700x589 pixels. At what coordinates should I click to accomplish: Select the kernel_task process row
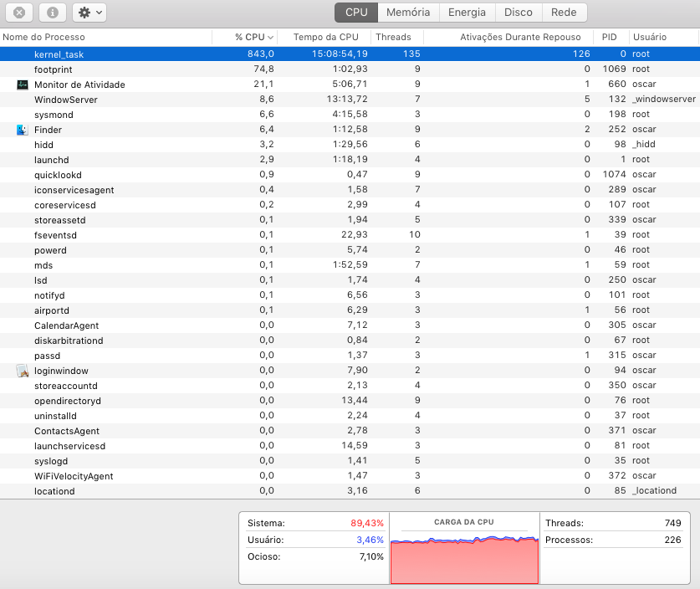[350, 54]
